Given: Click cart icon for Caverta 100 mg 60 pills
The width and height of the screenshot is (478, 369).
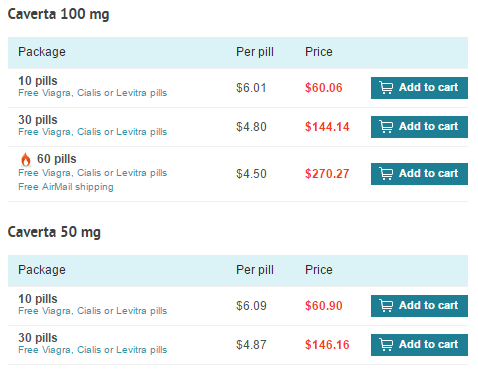Looking at the screenshot, I should (386, 174).
